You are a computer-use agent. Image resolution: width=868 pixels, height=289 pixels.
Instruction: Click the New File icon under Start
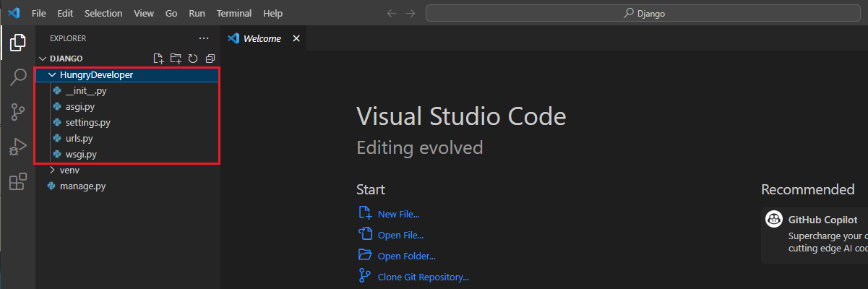click(x=365, y=213)
